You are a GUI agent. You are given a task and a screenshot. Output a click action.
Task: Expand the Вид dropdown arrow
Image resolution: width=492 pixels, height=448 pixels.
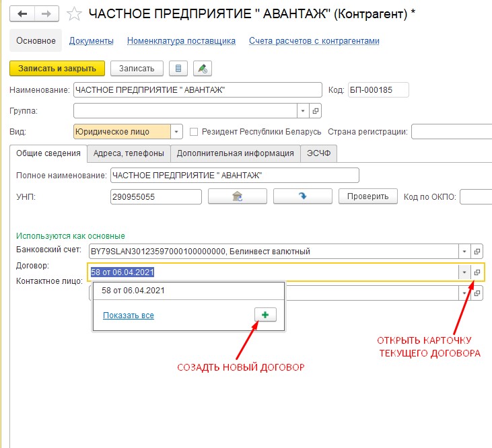tap(176, 132)
